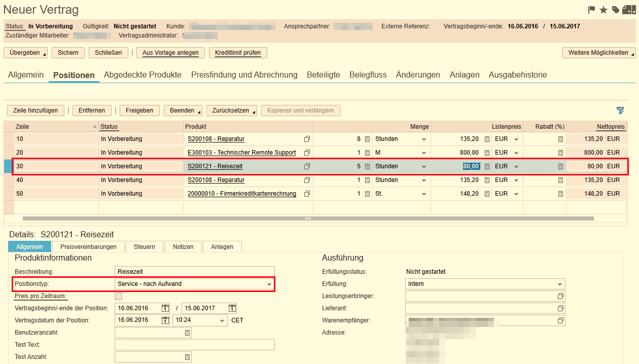The height and width of the screenshot is (364, 639).
Task: Open discount calculator for row 10
Action: 560,139
